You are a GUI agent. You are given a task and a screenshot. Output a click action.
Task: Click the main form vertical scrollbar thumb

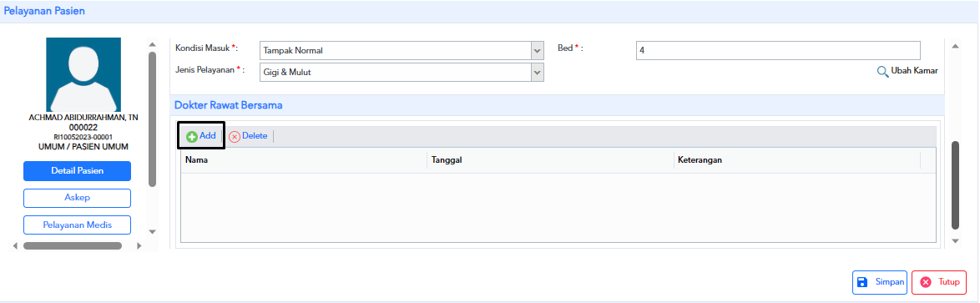click(x=955, y=185)
